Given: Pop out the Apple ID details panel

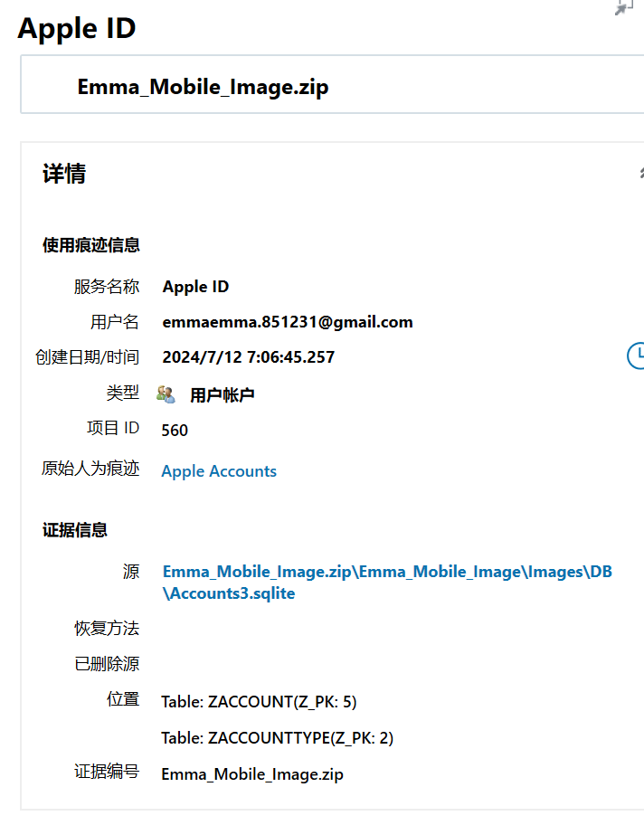Looking at the screenshot, I should (x=624, y=8).
